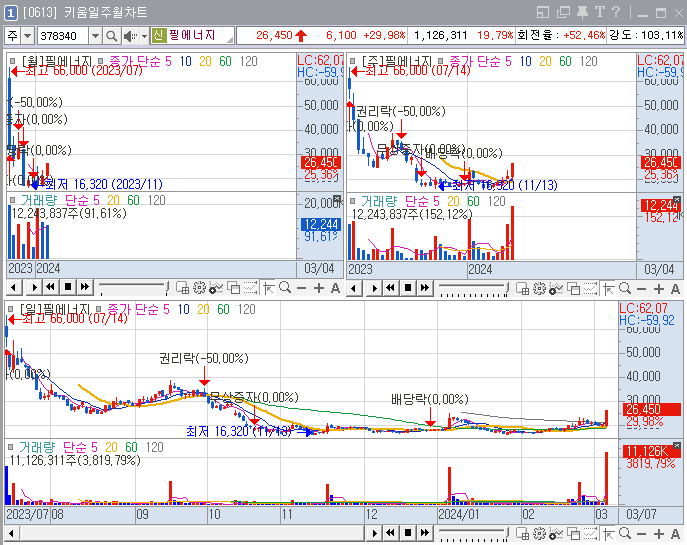Step monthly chart left with arrow button
The width and height of the screenshot is (687, 545).
(x=13, y=288)
